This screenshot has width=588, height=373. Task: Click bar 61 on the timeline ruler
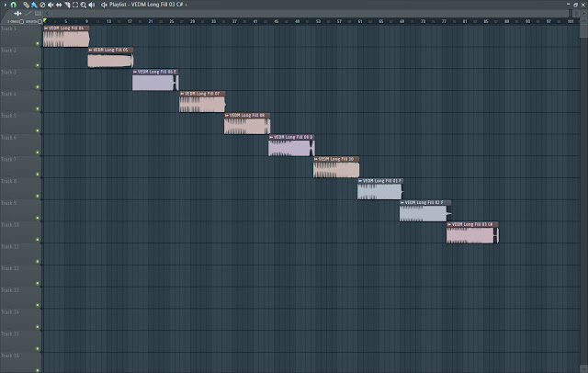(360, 21)
